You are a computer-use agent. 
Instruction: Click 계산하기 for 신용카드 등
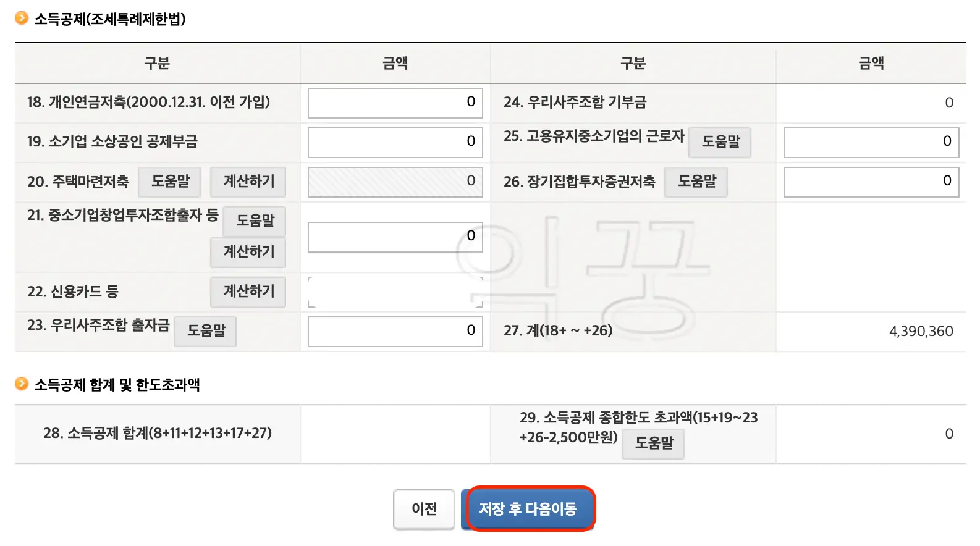pos(248,292)
